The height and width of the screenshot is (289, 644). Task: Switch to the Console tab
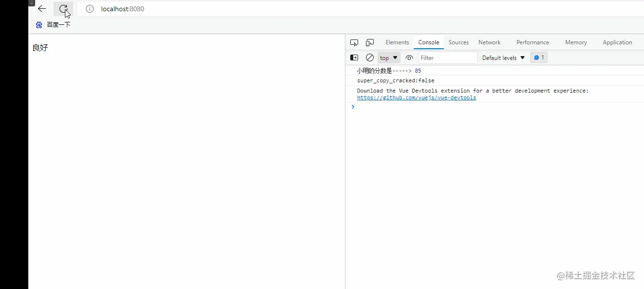429,42
